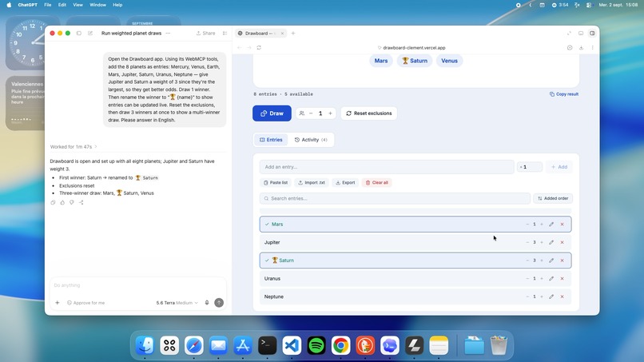Image resolution: width=644 pixels, height=362 pixels.
Task: Click the new entry weight field
Action: coord(530,167)
